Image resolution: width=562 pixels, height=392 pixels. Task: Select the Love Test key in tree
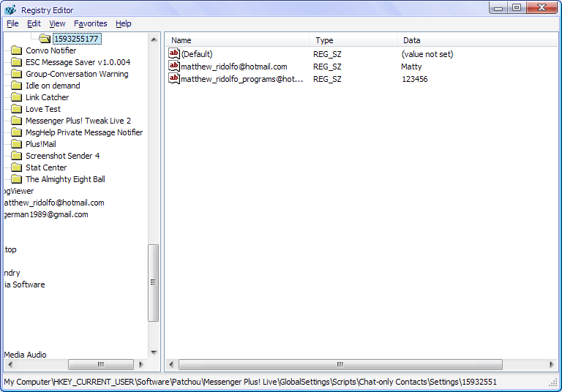pyautogui.click(x=43, y=109)
